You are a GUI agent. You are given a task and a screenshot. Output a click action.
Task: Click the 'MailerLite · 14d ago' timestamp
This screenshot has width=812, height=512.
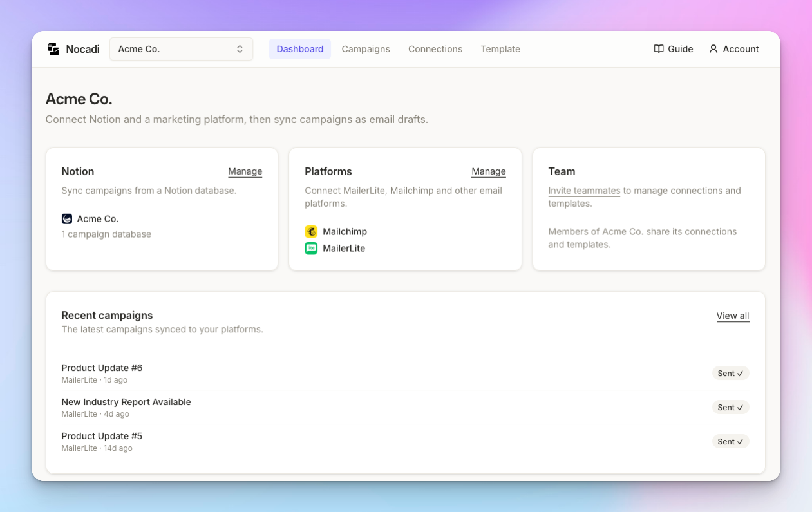[x=97, y=448]
